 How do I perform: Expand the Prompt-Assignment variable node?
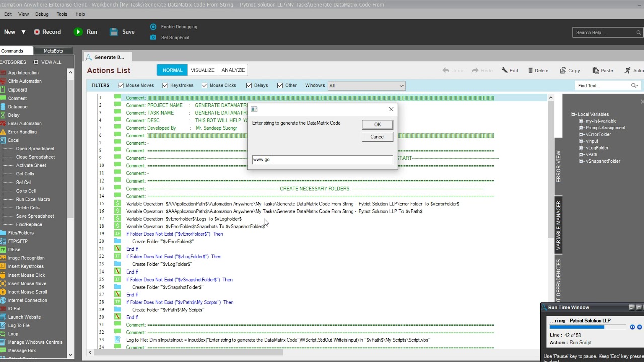click(581, 128)
